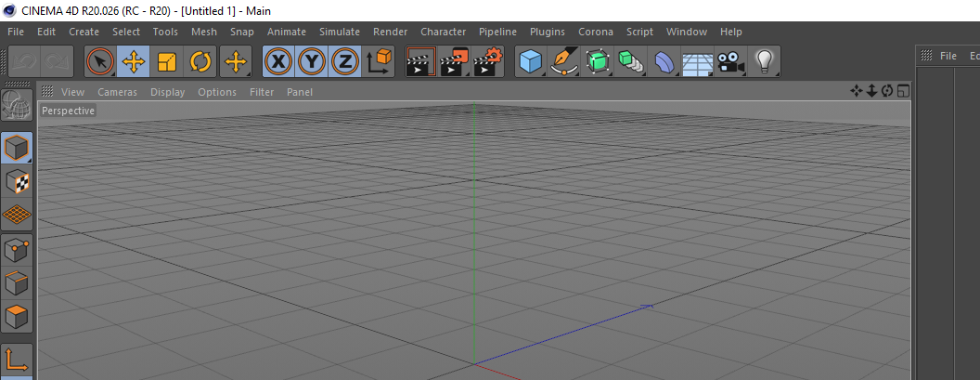Open the Snap menu

pos(242,32)
